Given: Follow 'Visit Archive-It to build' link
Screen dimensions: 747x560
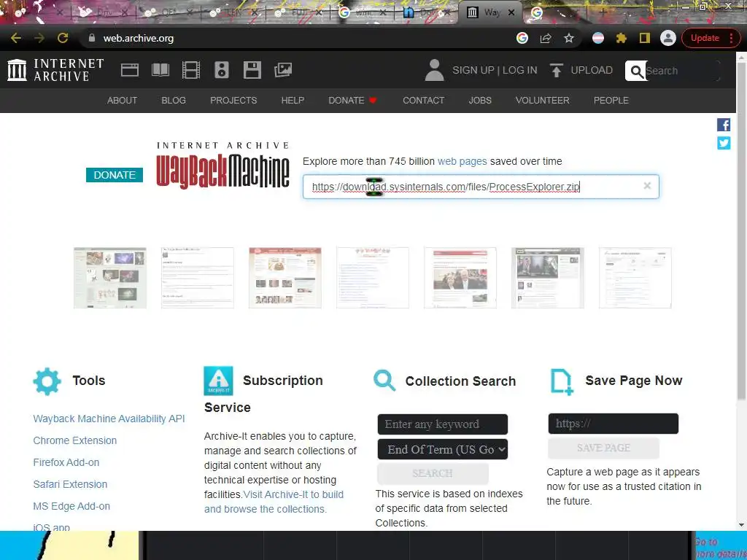Looking at the screenshot, I should (293, 494).
